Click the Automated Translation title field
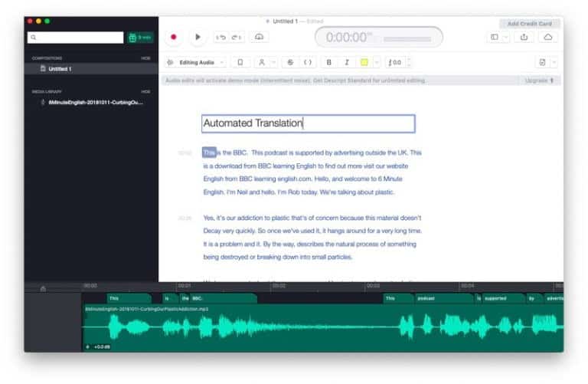 309,123
